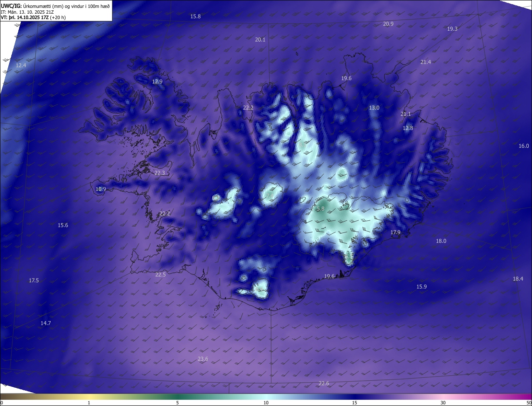The width and height of the screenshot is (532, 406).
Task: Click the map value 12.9
Action: point(157,81)
